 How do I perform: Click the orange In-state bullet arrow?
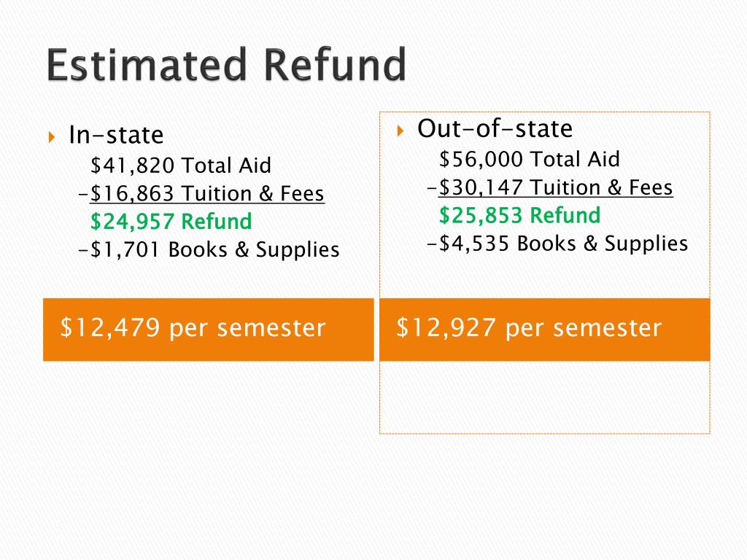point(52,138)
